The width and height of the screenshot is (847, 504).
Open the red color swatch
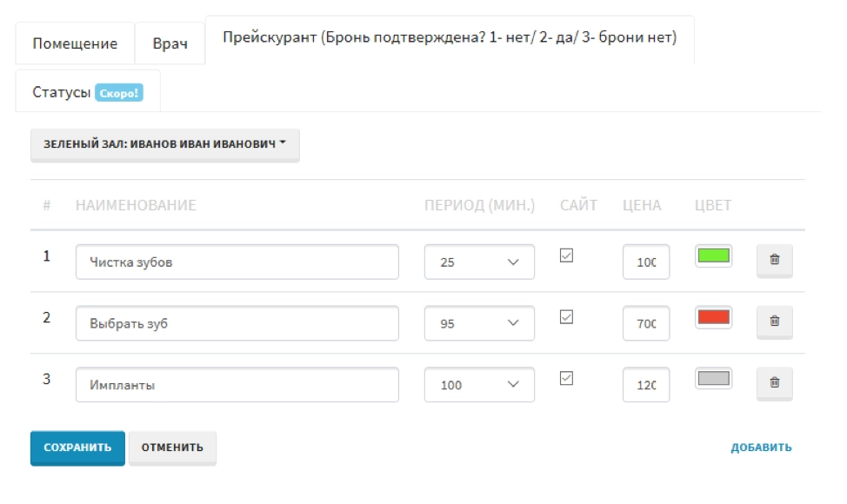pyautogui.click(x=713, y=317)
